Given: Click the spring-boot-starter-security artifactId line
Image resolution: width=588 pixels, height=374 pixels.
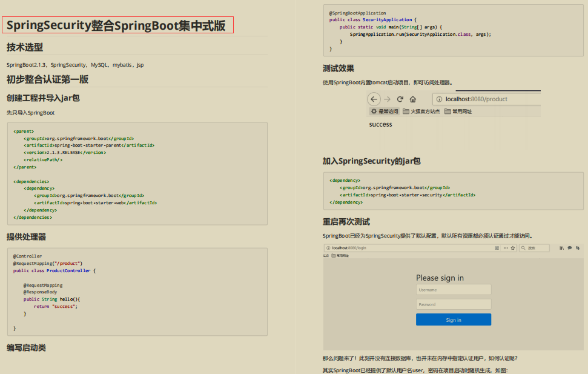Looking at the screenshot, I should click(x=408, y=195).
